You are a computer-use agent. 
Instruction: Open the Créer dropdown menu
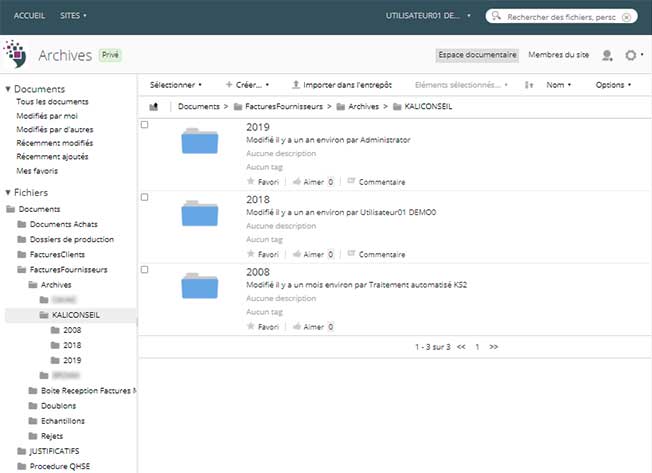[247, 85]
